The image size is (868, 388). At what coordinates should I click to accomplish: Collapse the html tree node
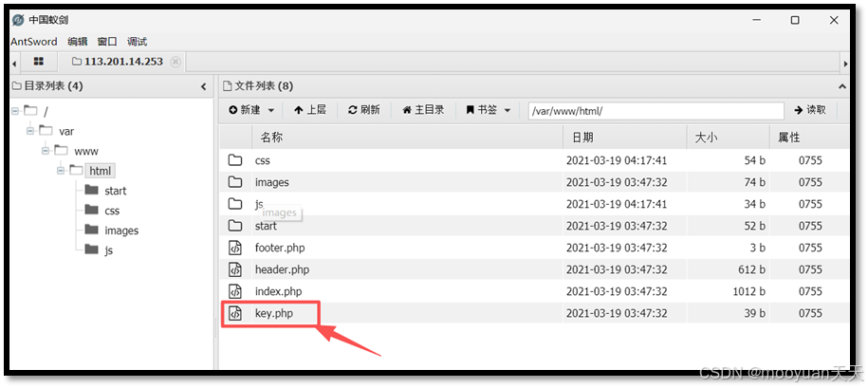[x=61, y=171]
